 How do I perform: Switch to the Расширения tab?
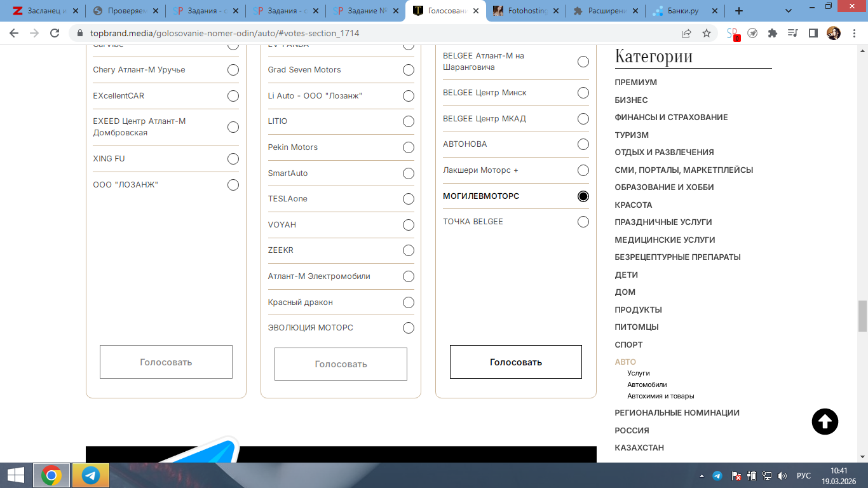click(605, 11)
